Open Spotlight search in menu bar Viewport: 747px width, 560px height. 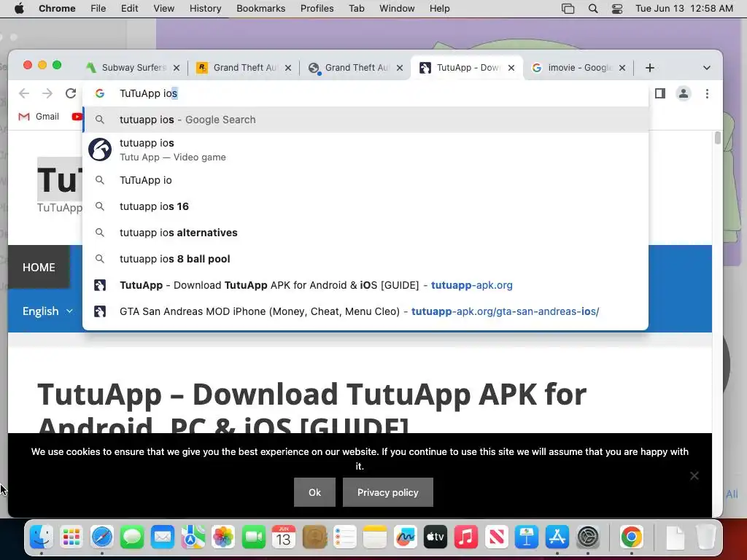[x=592, y=9]
